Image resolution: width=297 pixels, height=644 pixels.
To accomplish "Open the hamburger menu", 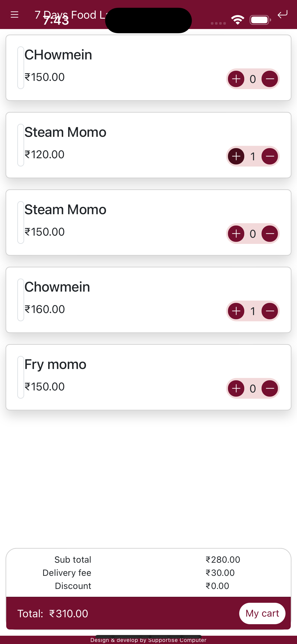I will [15, 15].
